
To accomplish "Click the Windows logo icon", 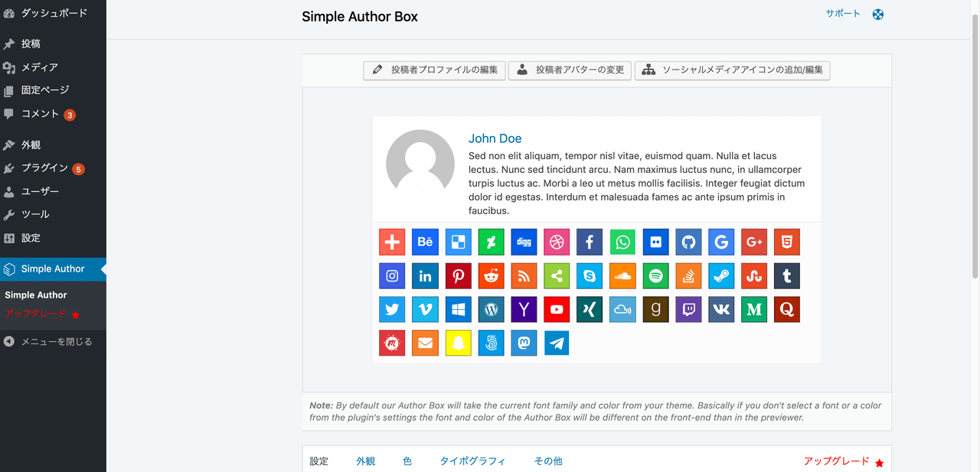I will pyautogui.click(x=458, y=309).
